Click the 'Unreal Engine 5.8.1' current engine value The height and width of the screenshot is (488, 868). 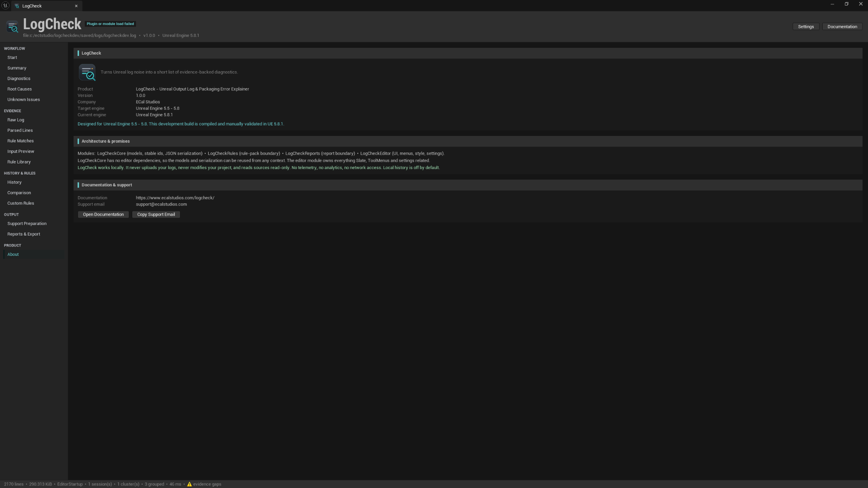pyautogui.click(x=154, y=115)
